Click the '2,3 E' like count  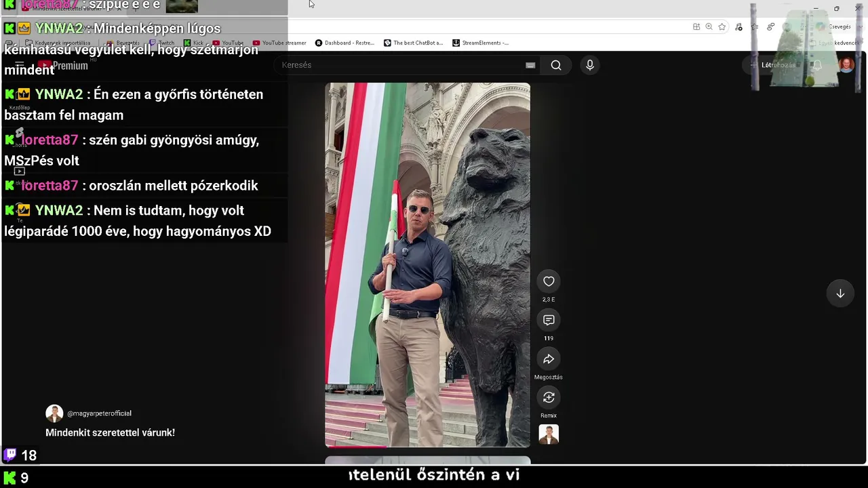pyautogui.click(x=549, y=300)
